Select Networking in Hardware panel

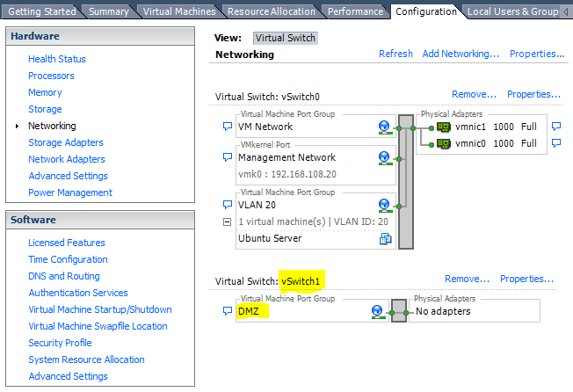[x=52, y=126]
